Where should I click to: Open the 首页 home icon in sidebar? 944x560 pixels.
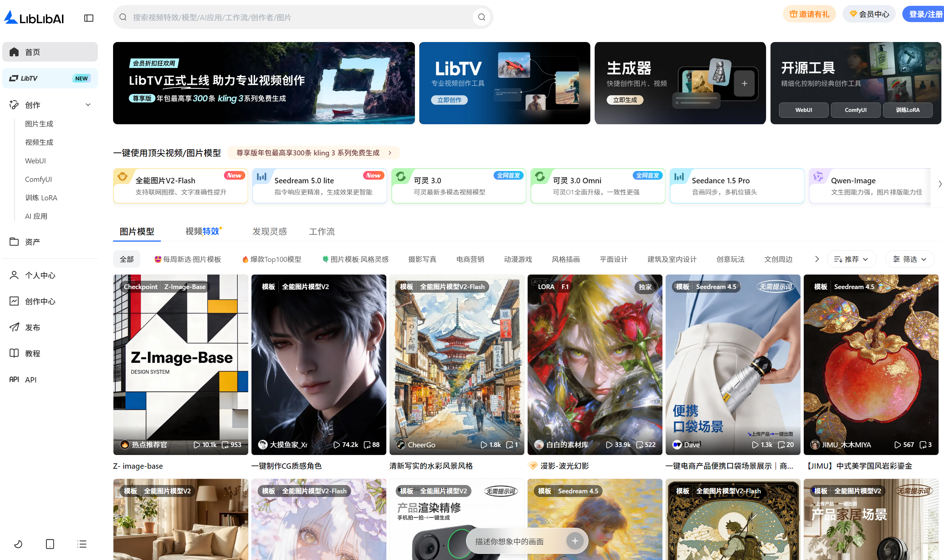14,52
